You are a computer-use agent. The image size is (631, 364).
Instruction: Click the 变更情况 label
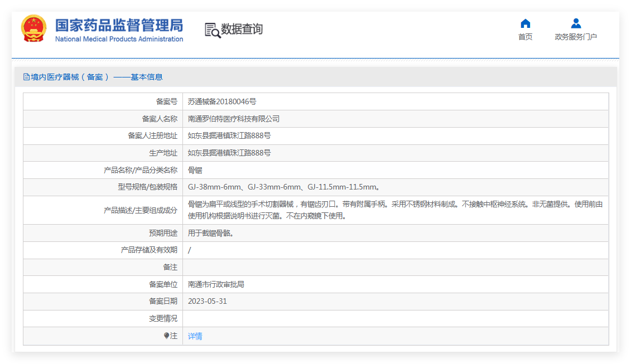pos(163,318)
